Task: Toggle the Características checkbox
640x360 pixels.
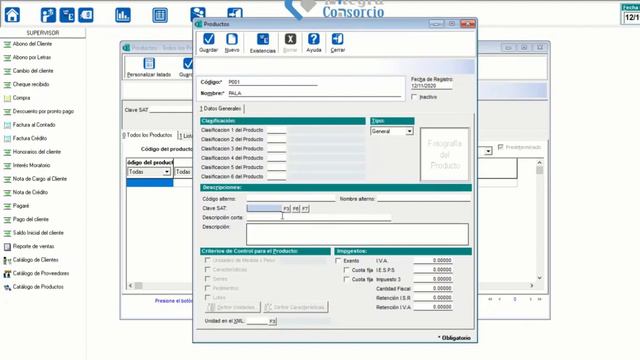Action: [x=207, y=269]
